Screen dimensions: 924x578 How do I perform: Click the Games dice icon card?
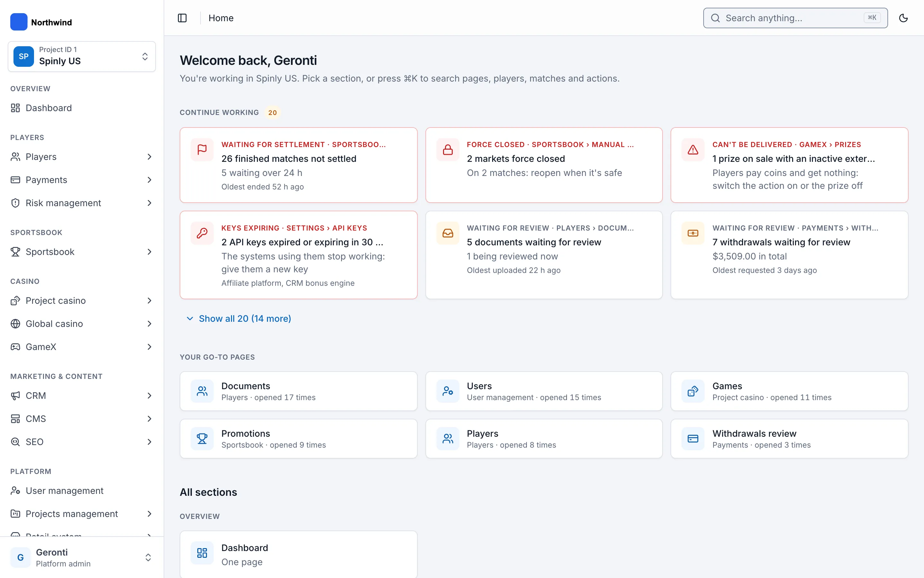(x=693, y=391)
